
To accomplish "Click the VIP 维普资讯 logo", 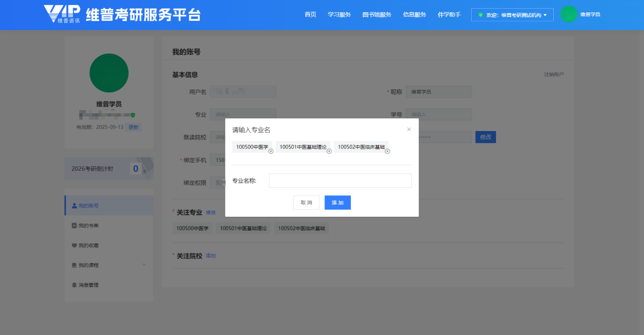I will tap(62, 14).
